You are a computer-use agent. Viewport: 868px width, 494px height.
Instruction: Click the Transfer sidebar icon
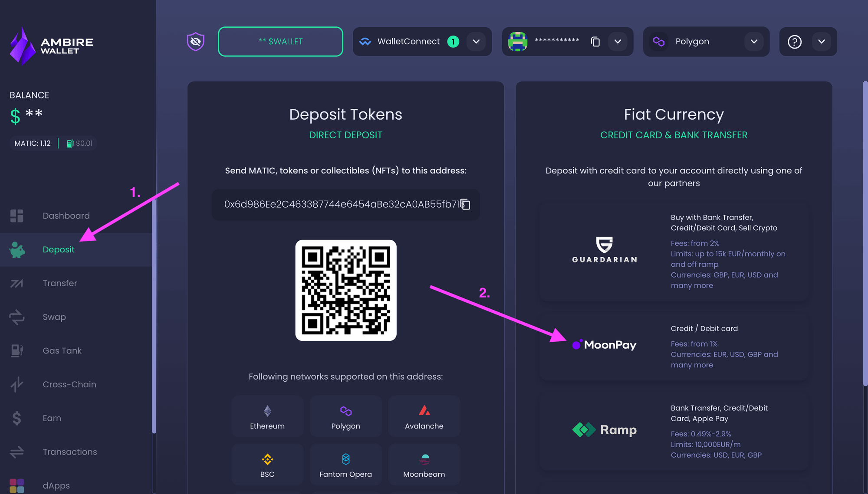(x=16, y=282)
